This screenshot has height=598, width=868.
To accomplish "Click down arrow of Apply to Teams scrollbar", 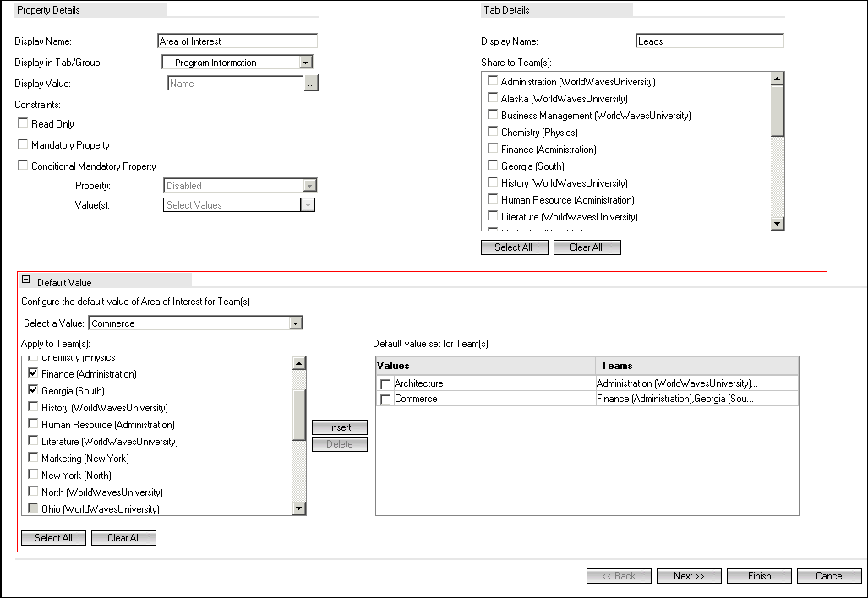I will 299,508.
